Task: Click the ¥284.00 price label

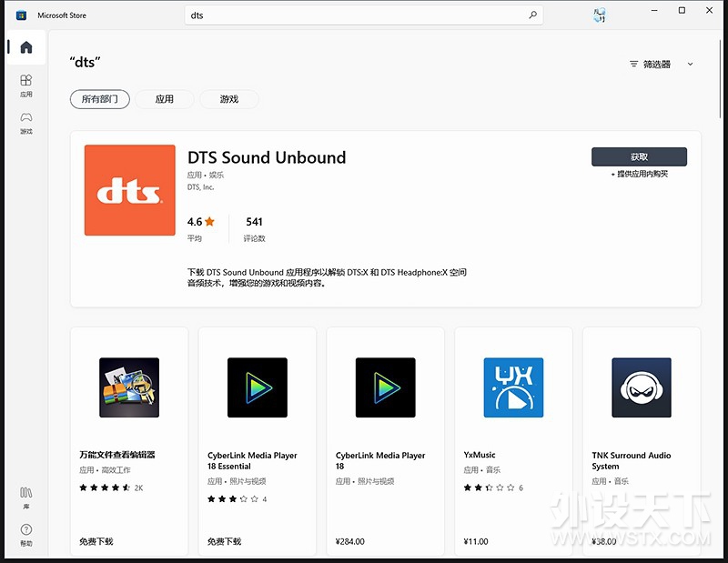Action: [x=350, y=541]
